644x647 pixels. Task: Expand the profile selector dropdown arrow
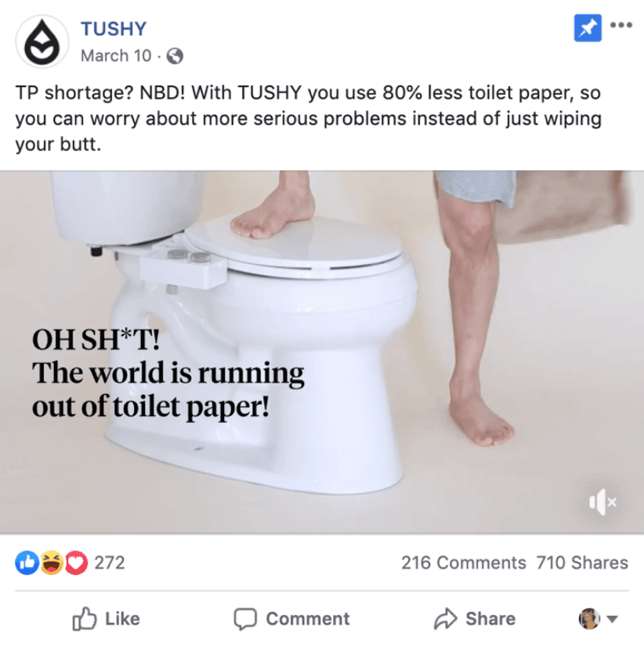[x=612, y=619]
